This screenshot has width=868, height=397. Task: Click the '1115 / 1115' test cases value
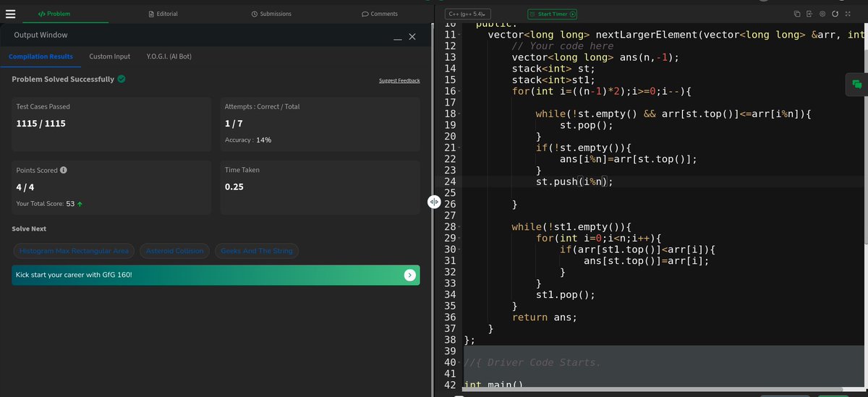tap(41, 124)
